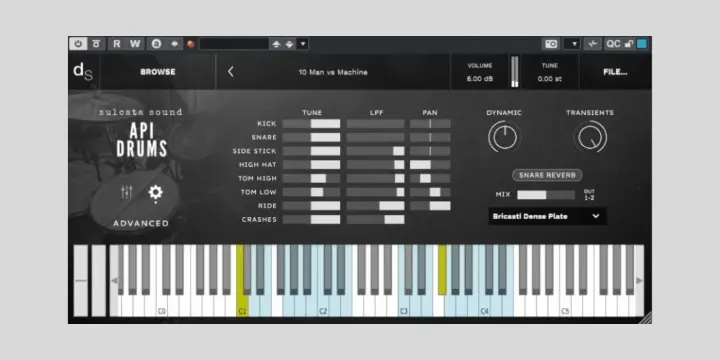Click the DYNAMIC knob
This screenshot has width=720, height=360.
(504, 137)
